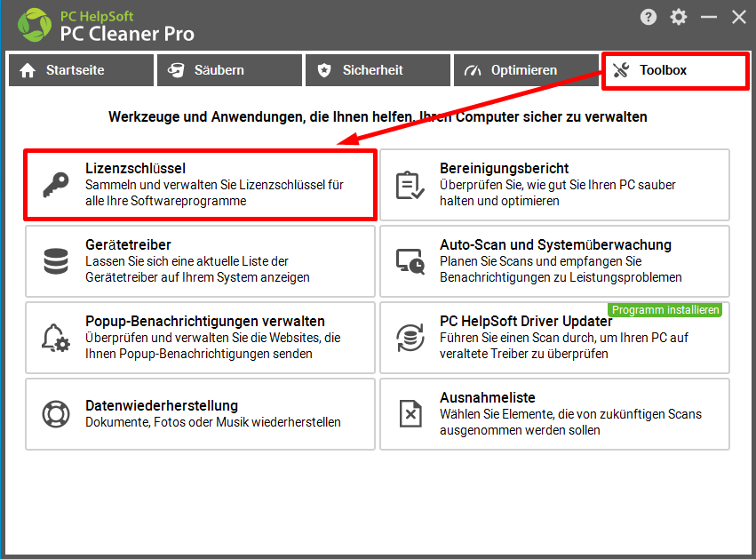This screenshot has width=756, height=559.
Task: Click the PC Cleaner Pro title text
Action: point(127,34)
